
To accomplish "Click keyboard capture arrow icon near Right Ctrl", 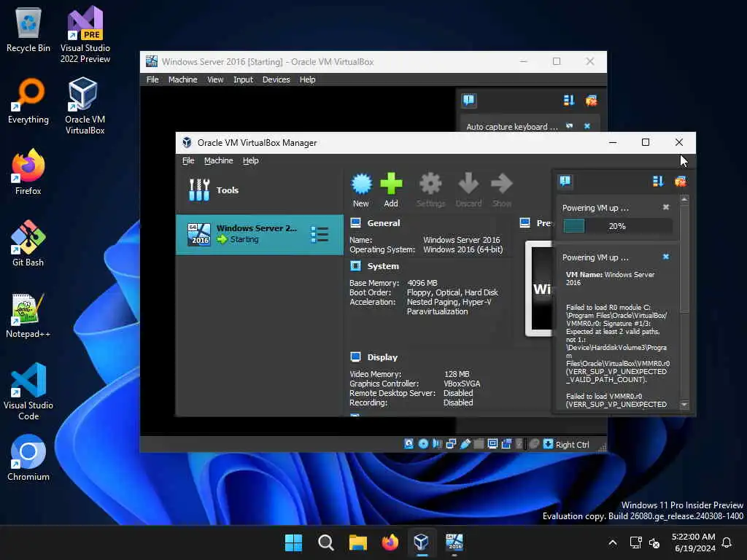I will [x=549, y=444].
